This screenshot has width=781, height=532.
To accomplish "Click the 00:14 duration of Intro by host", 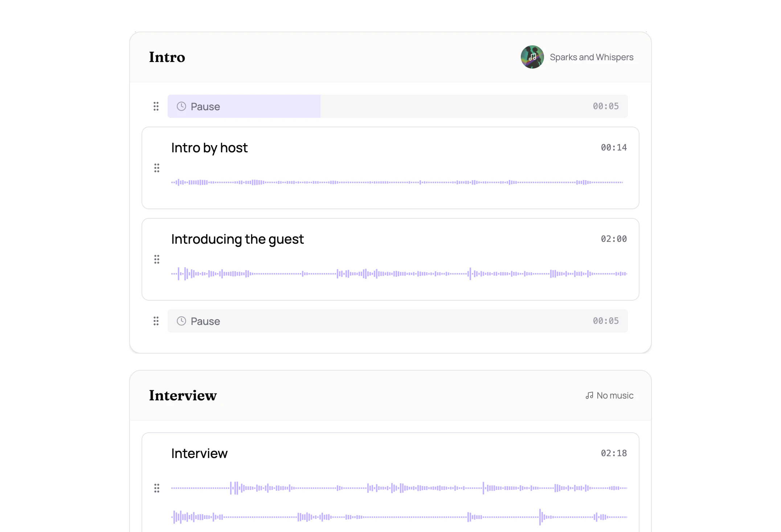I will tap(614, 147).
